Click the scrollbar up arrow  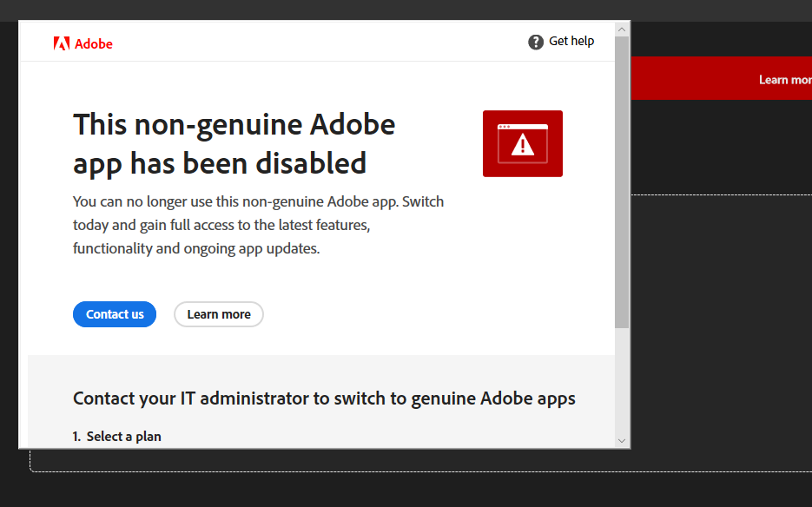pyautogui.click(x=622, y=30)
